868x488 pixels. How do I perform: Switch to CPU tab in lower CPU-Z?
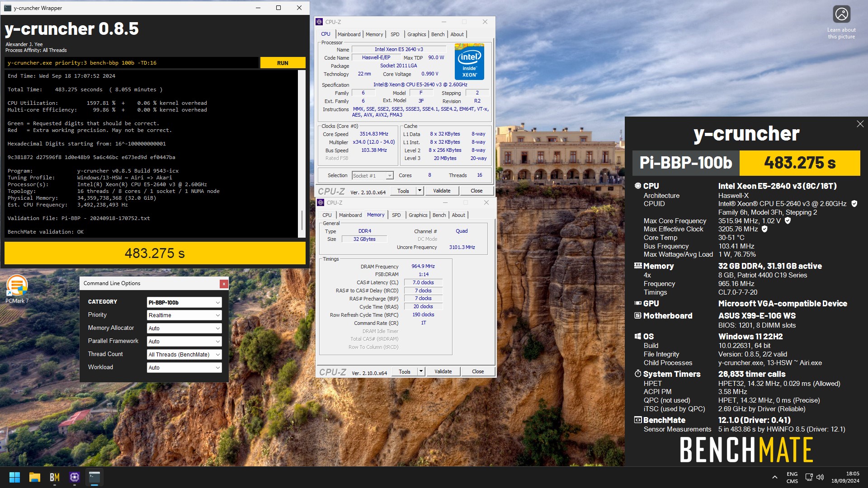(327, 215)
